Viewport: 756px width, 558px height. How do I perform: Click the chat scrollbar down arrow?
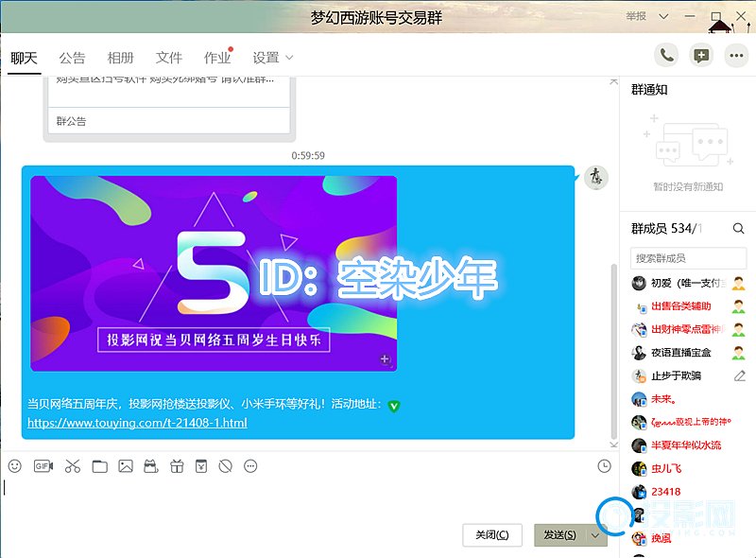(613, 445)
